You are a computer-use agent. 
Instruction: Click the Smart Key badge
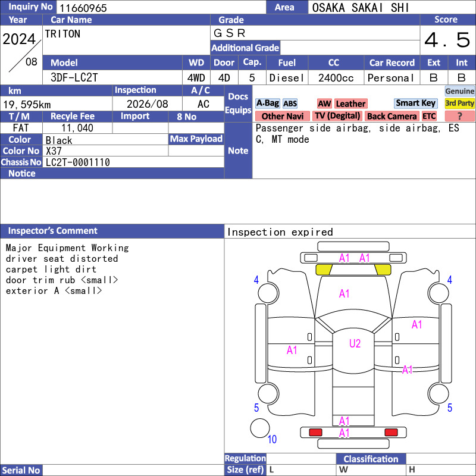coord(415,103)
